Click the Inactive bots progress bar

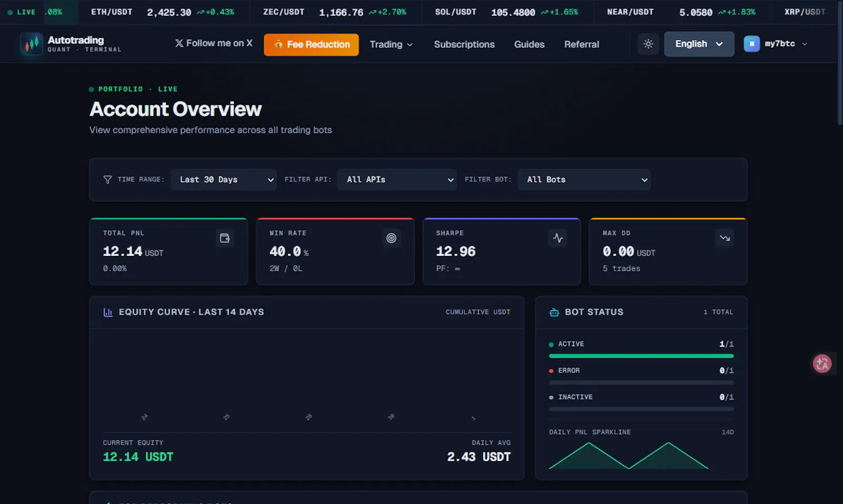pyautogui.click(x=641, y=409)
